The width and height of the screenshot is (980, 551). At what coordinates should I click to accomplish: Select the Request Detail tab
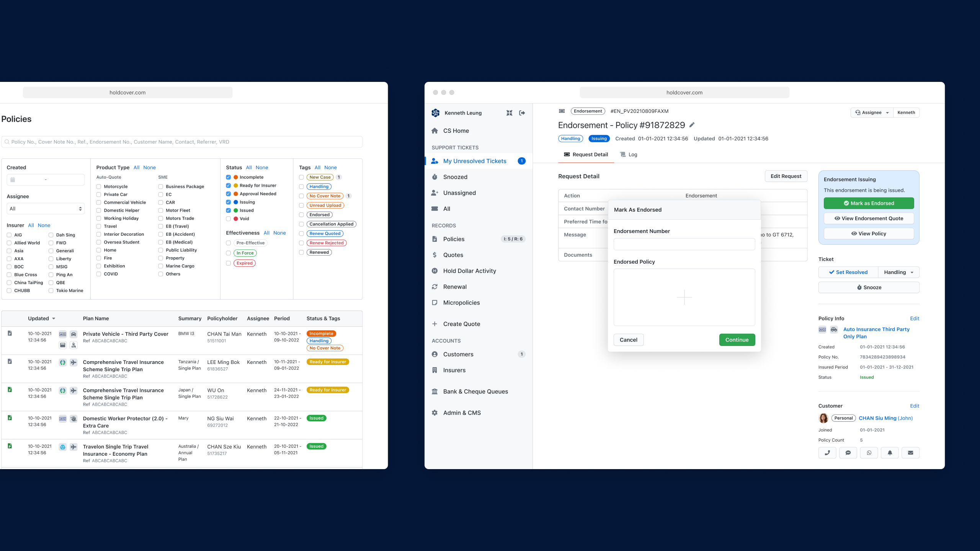(x=586, y=154)
